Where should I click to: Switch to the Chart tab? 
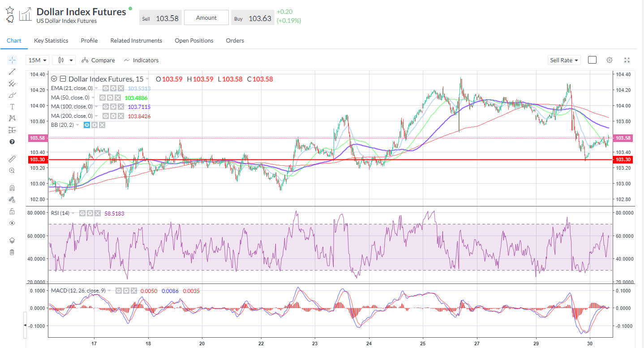pos(14,40)
